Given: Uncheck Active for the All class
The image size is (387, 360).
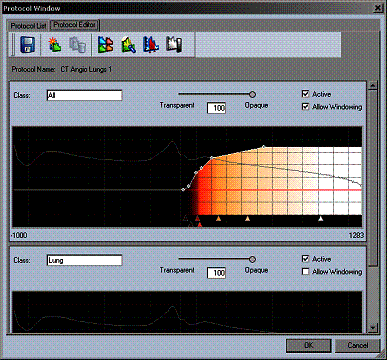Looking at the screenshot, I should point(305,94).
